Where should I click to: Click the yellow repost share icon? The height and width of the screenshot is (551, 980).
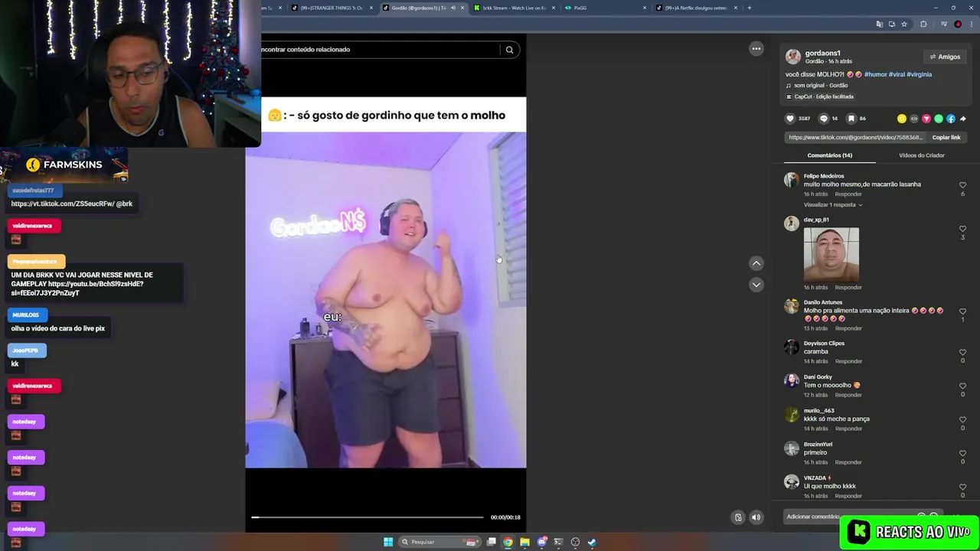tap(902, 119)
